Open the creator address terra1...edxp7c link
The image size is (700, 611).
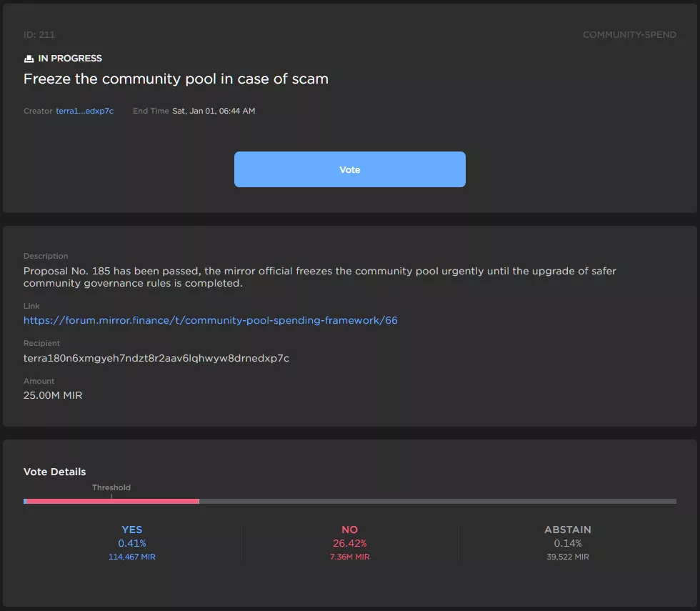tap(84, 111)
